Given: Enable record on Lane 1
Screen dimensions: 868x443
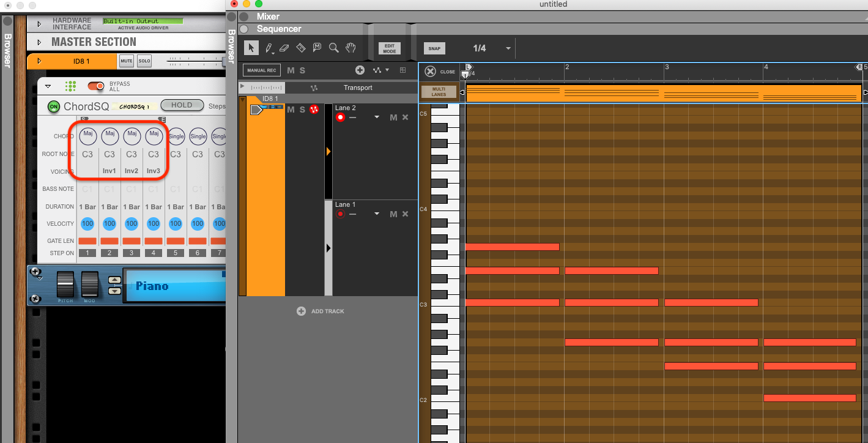Looking at the screenshot, I should pos(341,214).
